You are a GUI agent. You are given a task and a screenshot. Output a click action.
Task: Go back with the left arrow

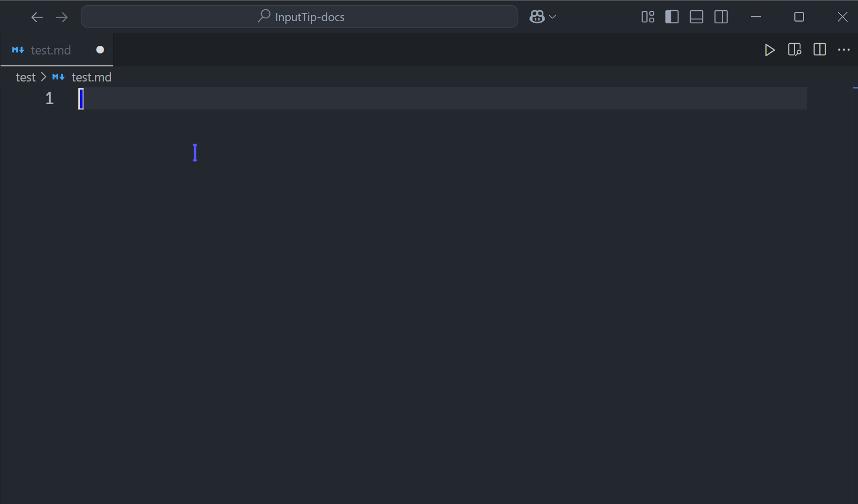tap(37, 17)
